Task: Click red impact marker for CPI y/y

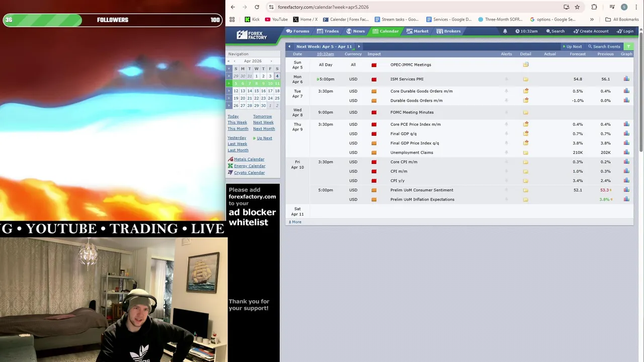Action: pyautogui.click(x=374, y=181)
